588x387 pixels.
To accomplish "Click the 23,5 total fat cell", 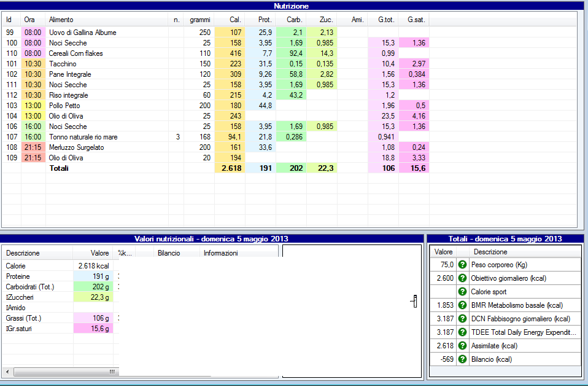I will point(383,116).
